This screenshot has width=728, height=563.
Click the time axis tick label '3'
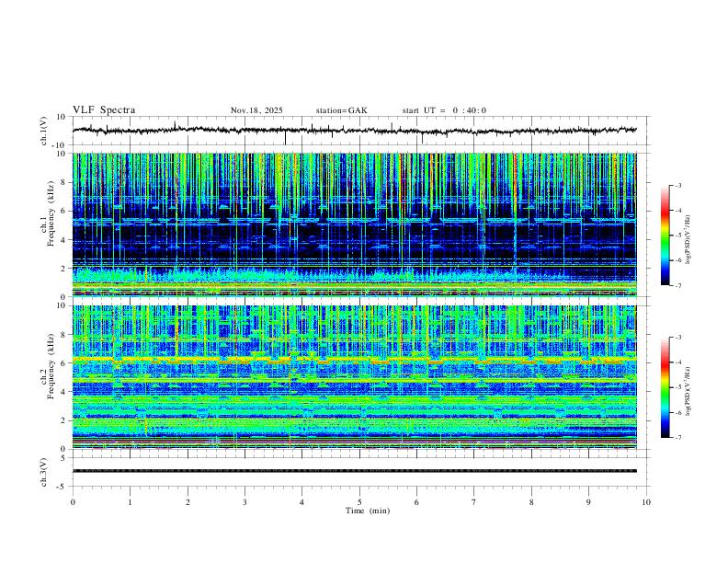(245, 502)
